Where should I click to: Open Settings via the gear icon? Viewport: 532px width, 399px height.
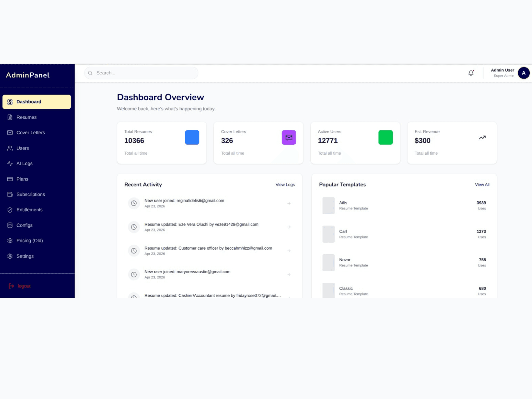(10, 256)
